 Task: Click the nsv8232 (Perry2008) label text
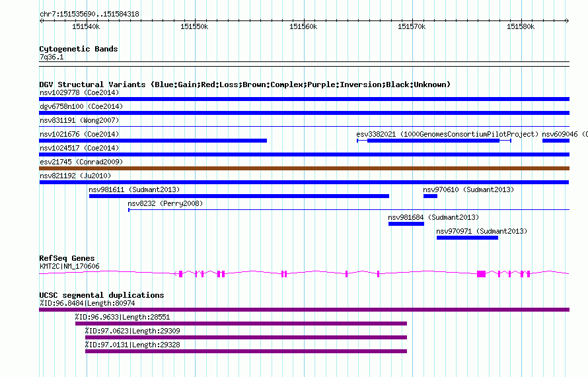(165, 203)
